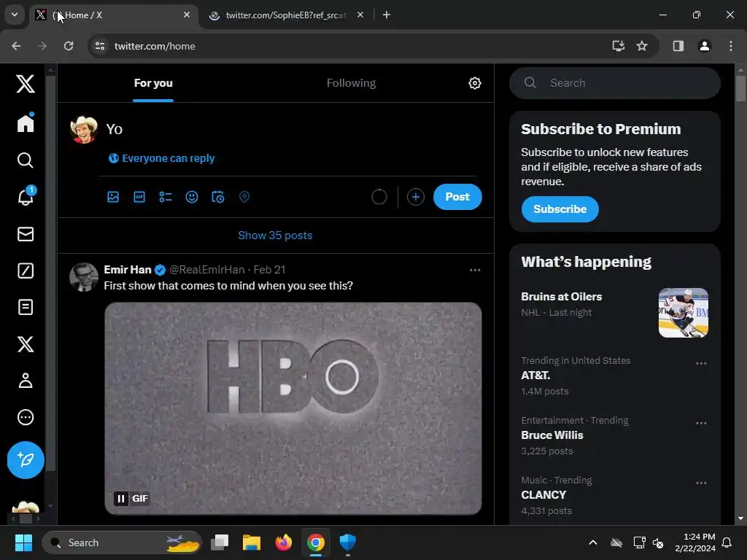Open more options for Bruce Willis trend

pos(701,424)
